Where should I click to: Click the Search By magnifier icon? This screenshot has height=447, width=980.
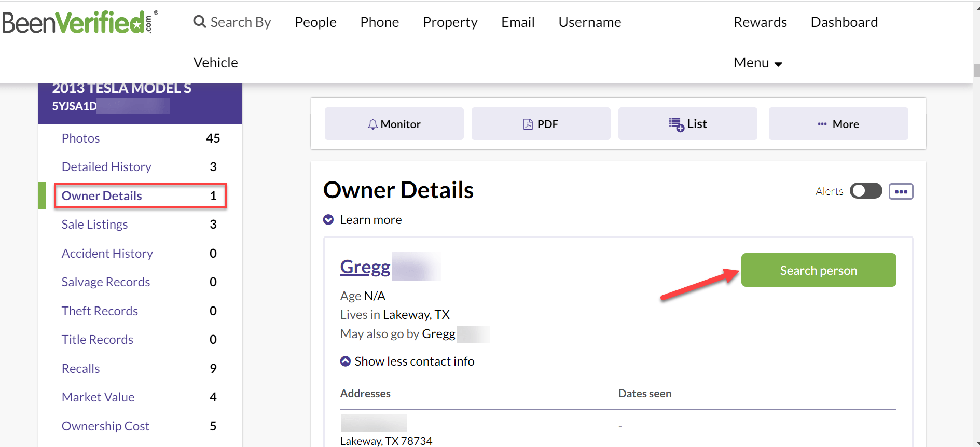pyautogui.click(x=199, y=22)
